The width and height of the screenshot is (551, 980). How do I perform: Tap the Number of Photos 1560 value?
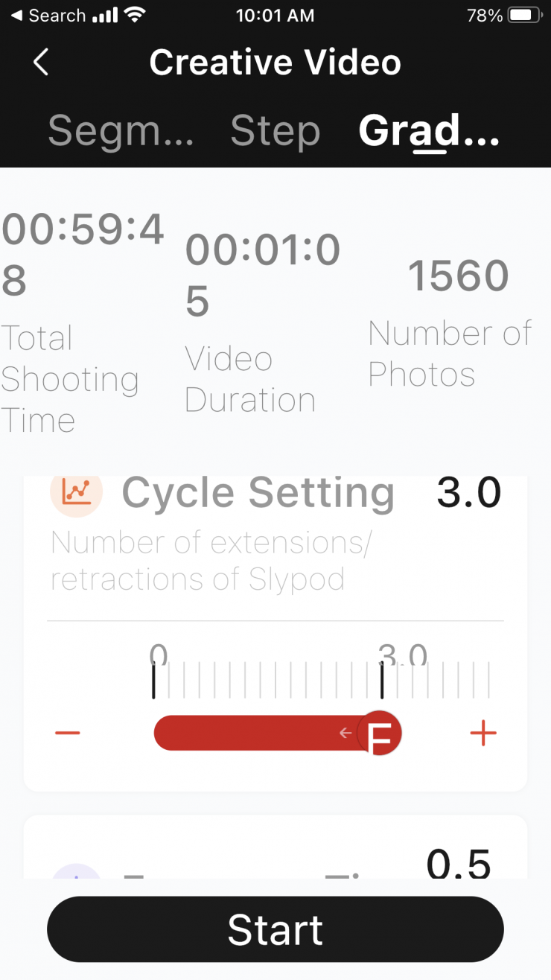[458, 277]
